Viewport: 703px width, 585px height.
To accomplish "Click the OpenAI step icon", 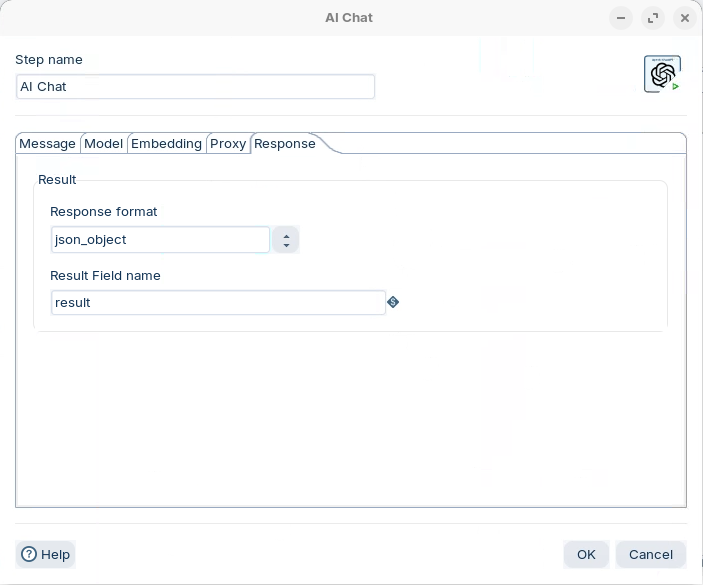I will [662, 74].
